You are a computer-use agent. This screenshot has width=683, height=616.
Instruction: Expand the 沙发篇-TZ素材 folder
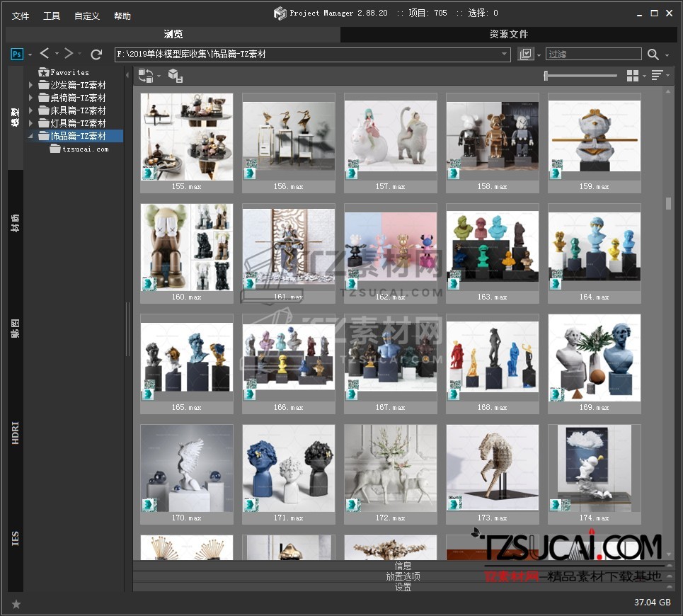[30, 86]
